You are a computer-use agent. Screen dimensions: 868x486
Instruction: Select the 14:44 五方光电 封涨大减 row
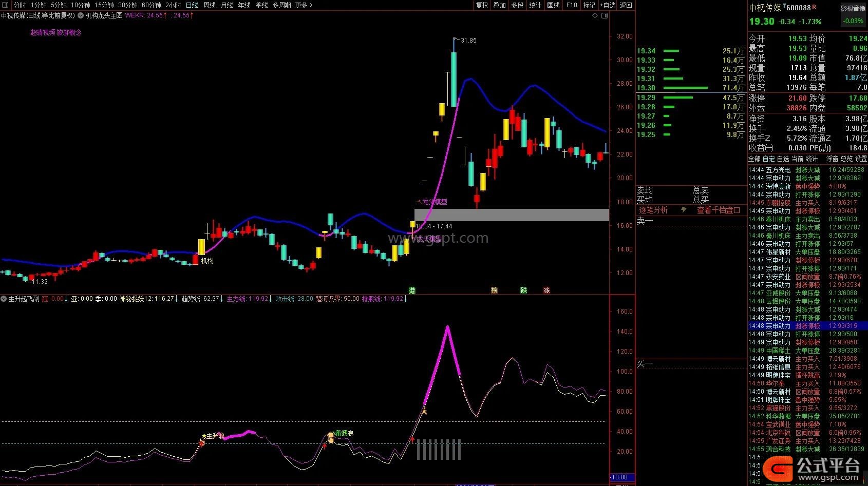click(807, 170)
